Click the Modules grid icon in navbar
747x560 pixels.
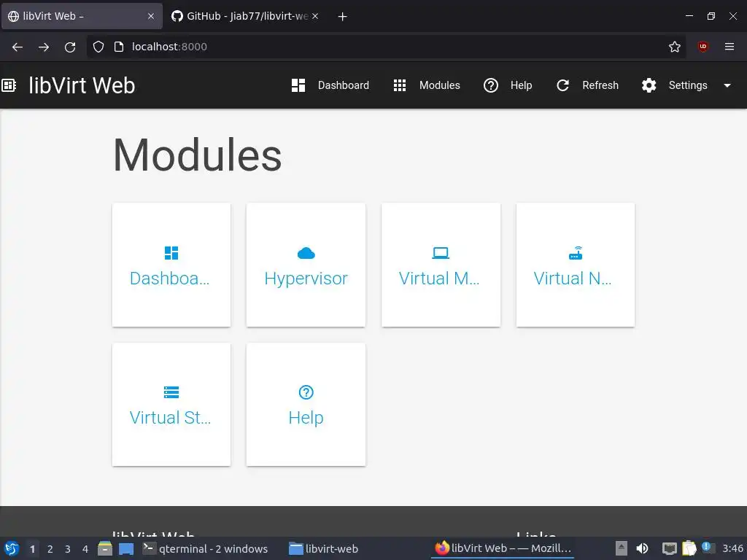400,85
